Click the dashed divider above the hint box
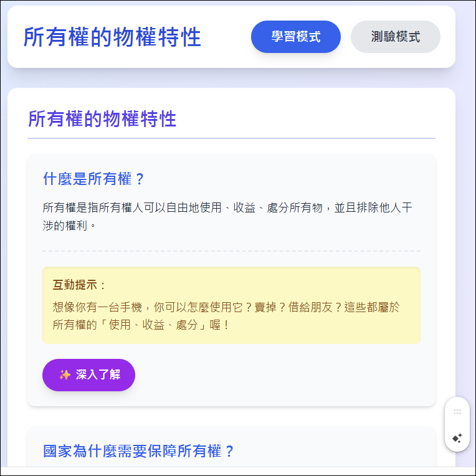The height and width of the screenshot is (476, 476). point(231,251)
